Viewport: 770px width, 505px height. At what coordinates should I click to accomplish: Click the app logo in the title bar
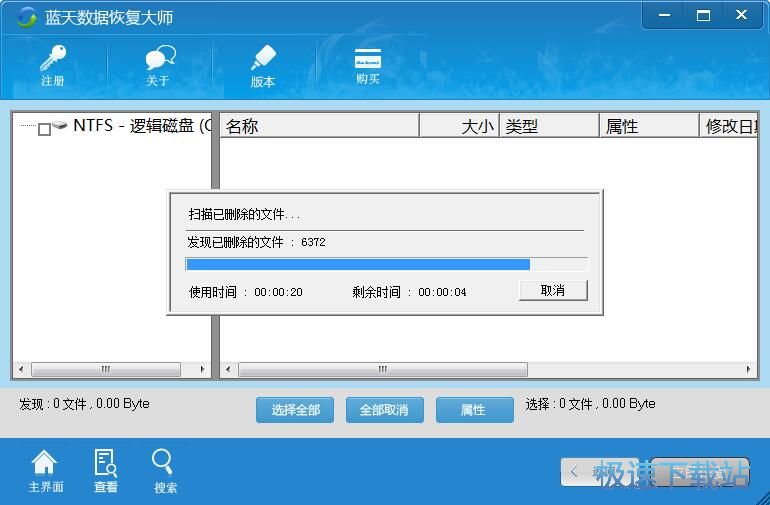pos(26,18)
